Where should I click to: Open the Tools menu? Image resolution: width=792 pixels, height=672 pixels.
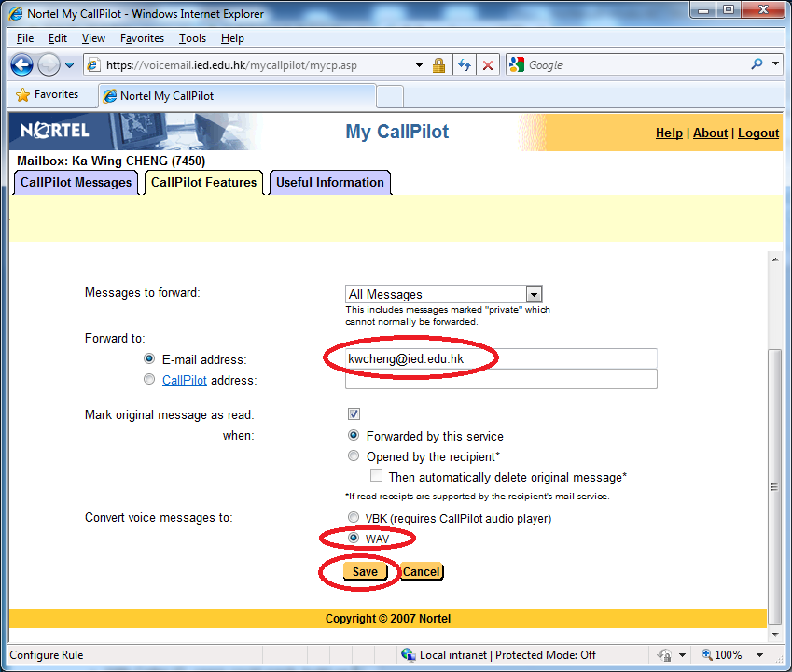(x=192, y=38)
